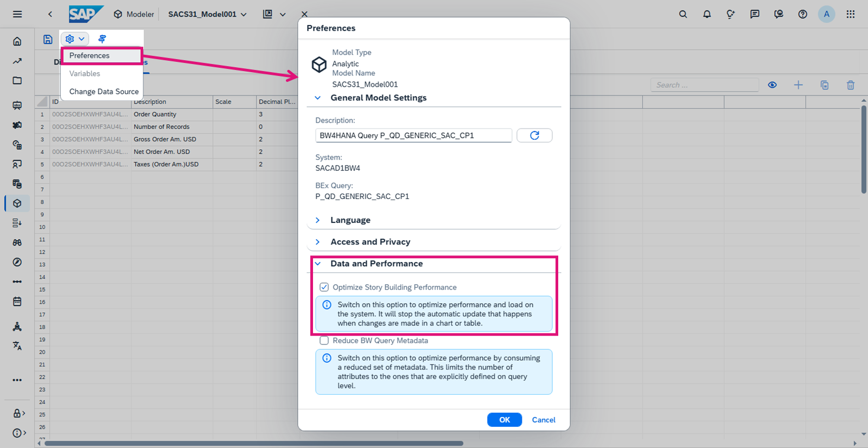Open the discussions chat icon

tap(755, 14)
